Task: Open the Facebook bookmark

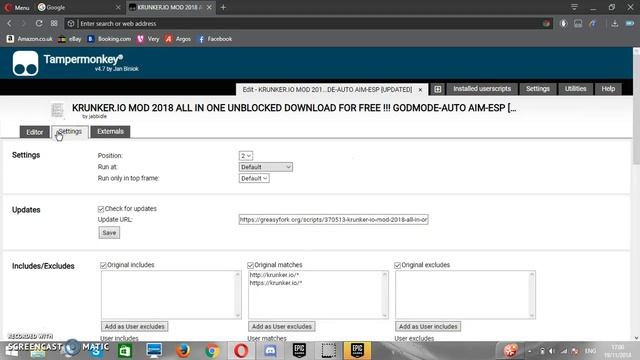Action: pyautogui.click(x=215, y=39)
